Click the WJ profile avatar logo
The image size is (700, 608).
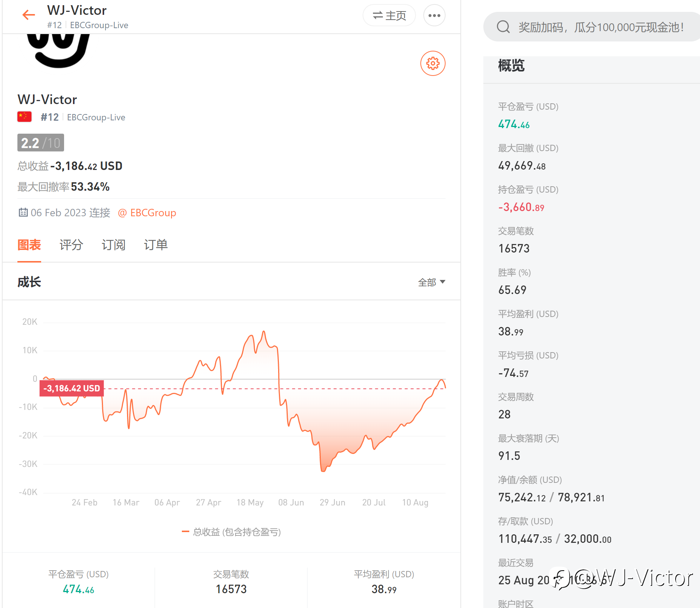[x=59, y=51]
